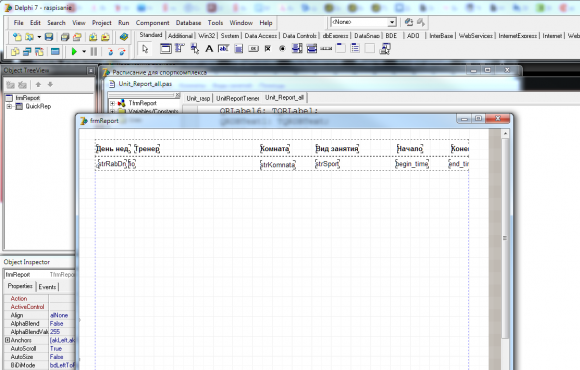
Task: Click the AutoScroll True value field
Action: [x=62, y=349]
